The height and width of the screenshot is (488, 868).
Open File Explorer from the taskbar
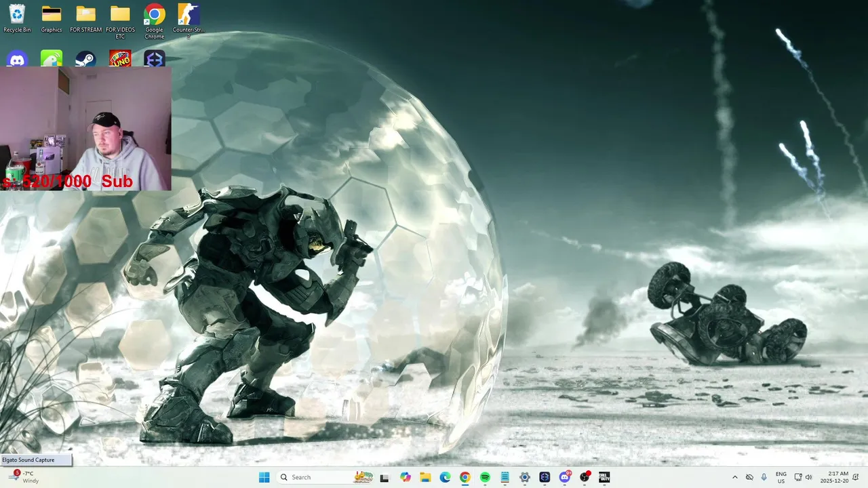[425, 477]
